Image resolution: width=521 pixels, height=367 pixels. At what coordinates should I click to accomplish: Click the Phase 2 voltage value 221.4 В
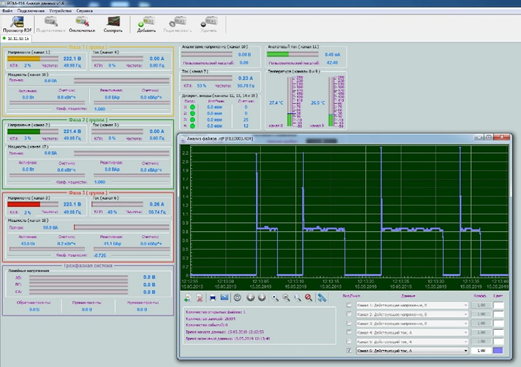pyautogui.click(x=72, y=131)
